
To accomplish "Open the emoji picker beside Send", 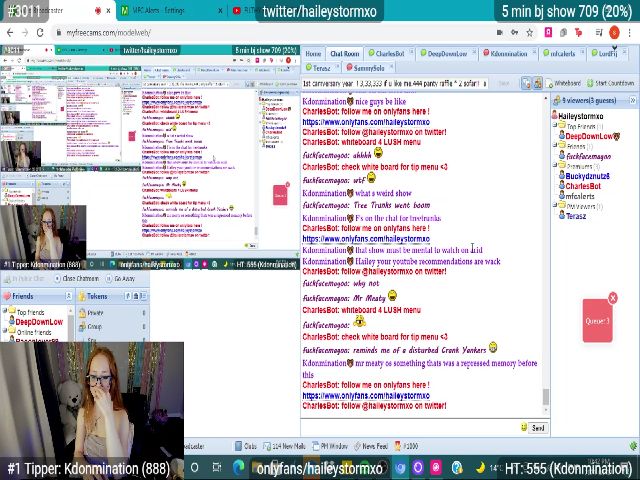I will [x=524, y=427].
